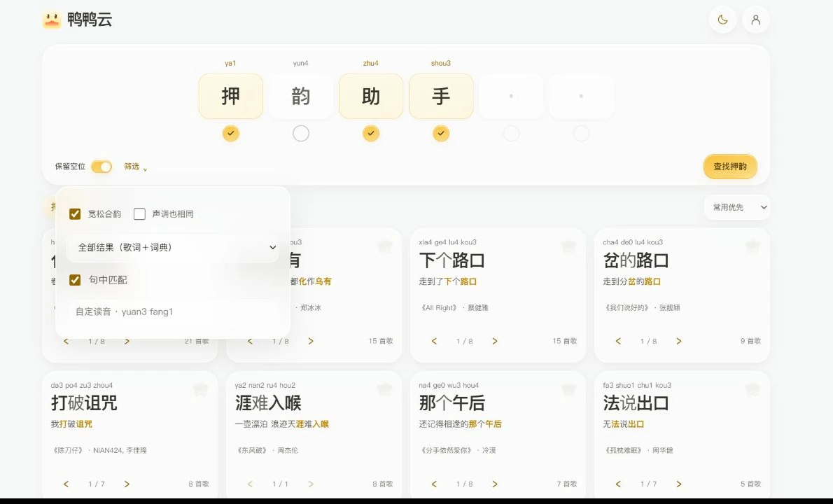
Task: Check rhyme toggle under 韵
Action: pyautogui.click(x=301, y=133)
